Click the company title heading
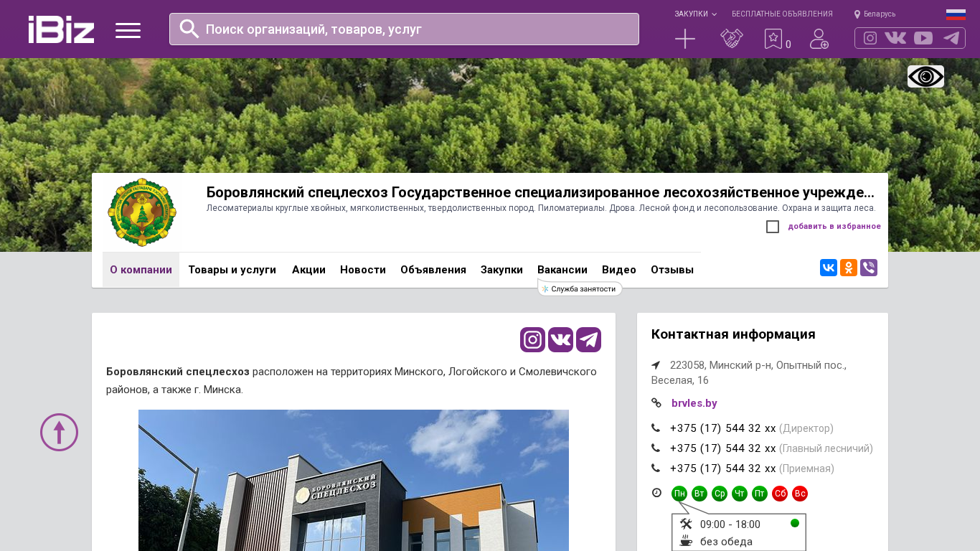Screen dimensions: 980x551 (540, 192)
